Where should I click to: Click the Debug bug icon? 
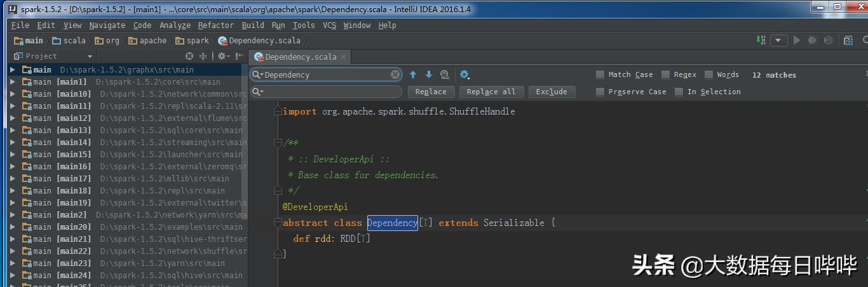[812, 40]
